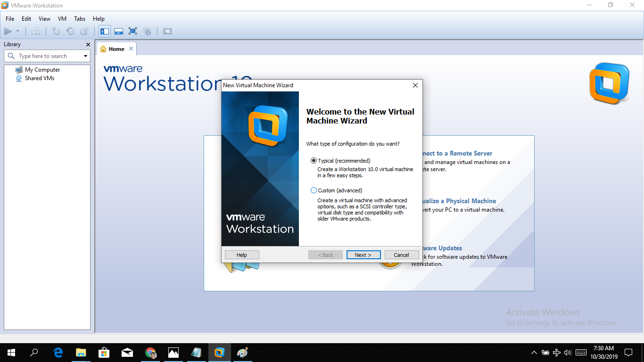
Task: Click the taskbar search magnifier icon
Action: click(34, 353)
